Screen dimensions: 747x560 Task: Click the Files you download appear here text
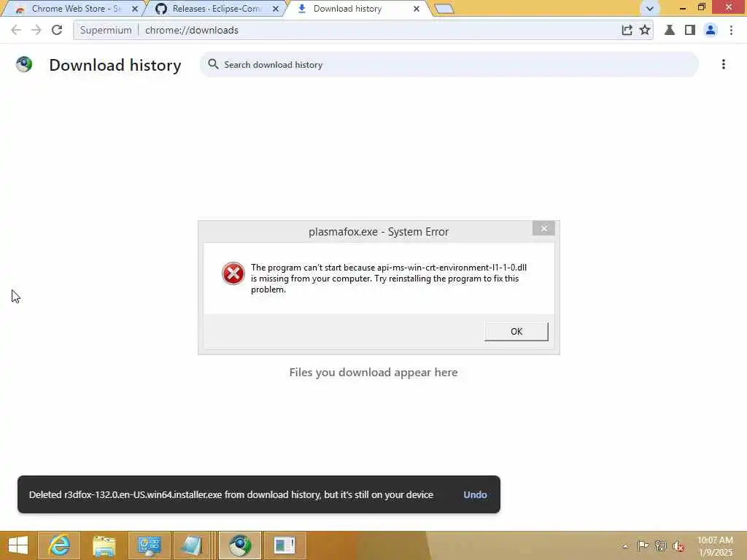[x=373, y=373]
